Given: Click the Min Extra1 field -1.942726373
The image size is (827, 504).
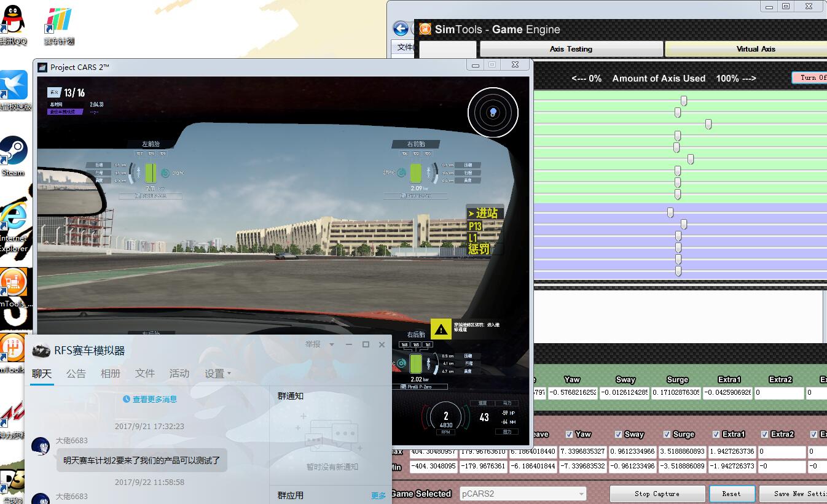Looking at the screenshot, I should (x=732, y=467).
